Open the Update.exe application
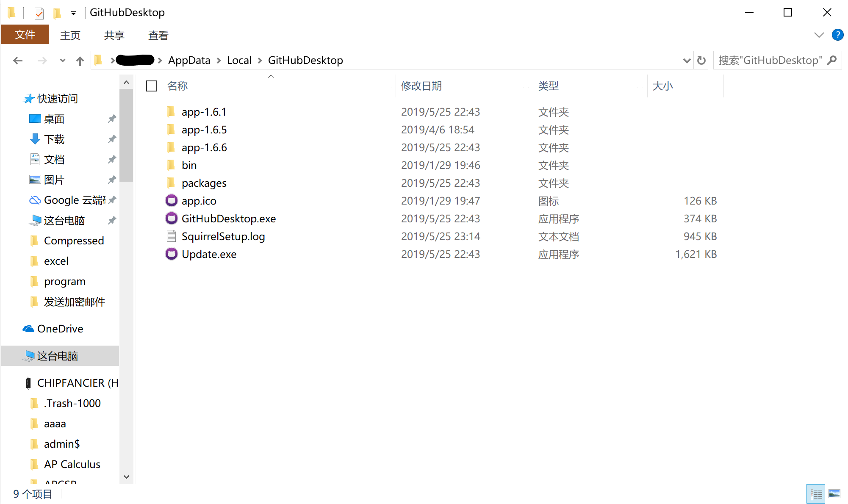 (209, 254)
